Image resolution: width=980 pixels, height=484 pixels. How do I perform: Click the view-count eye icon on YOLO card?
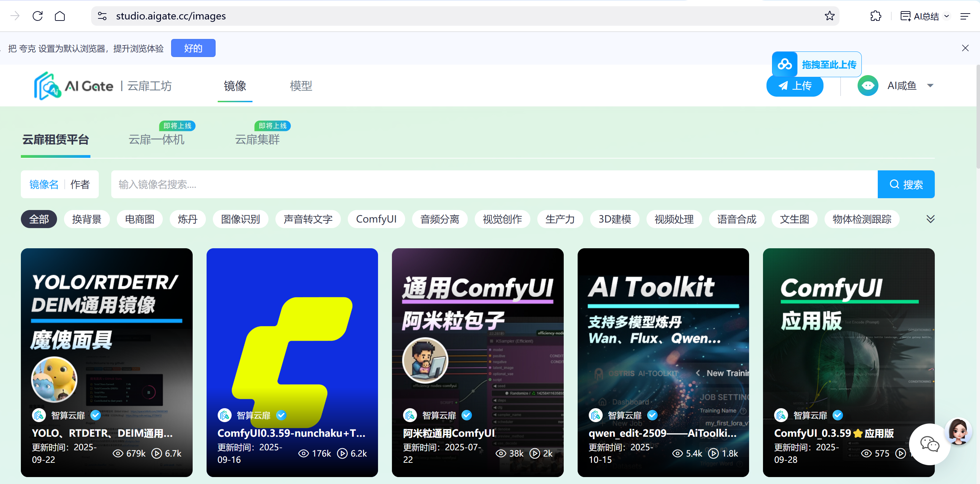point(118,453)
